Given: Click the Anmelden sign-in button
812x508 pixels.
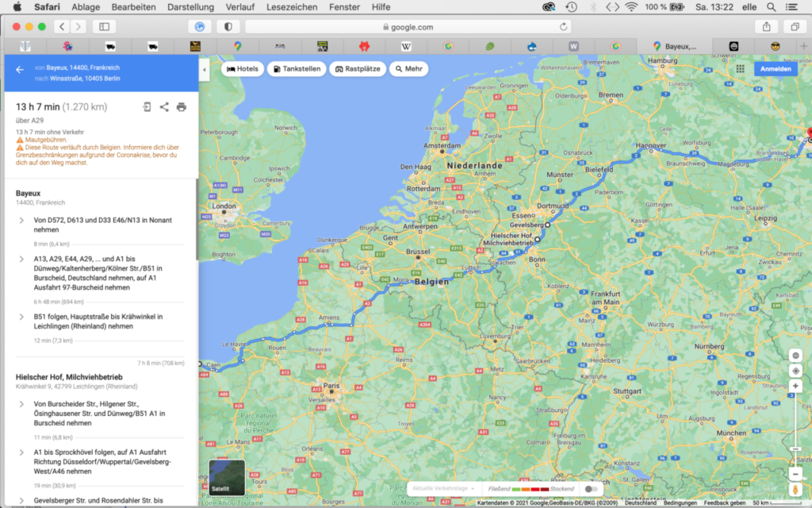Looking at the screenshot, I should pos(776,69).
